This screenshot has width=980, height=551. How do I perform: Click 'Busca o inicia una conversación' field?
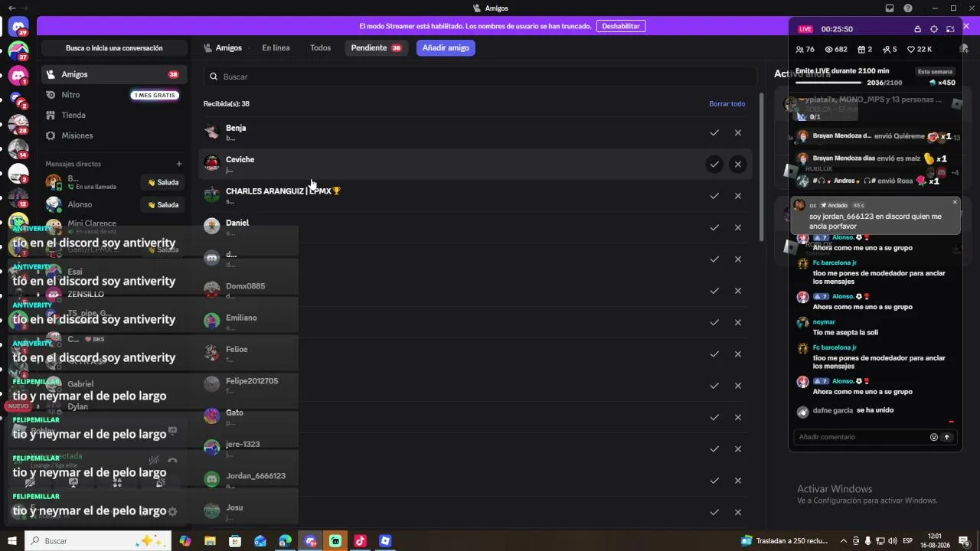114,47
